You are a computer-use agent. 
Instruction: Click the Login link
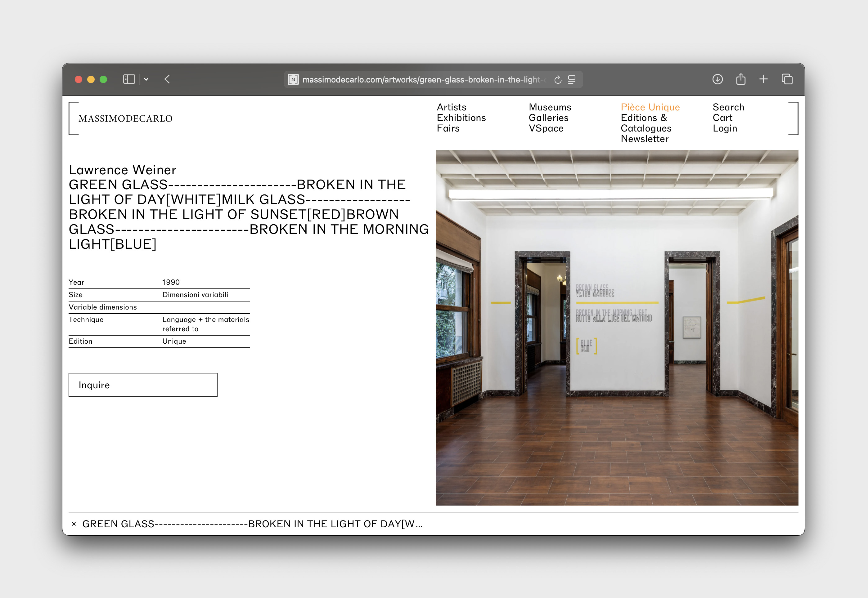pos(725,128)
